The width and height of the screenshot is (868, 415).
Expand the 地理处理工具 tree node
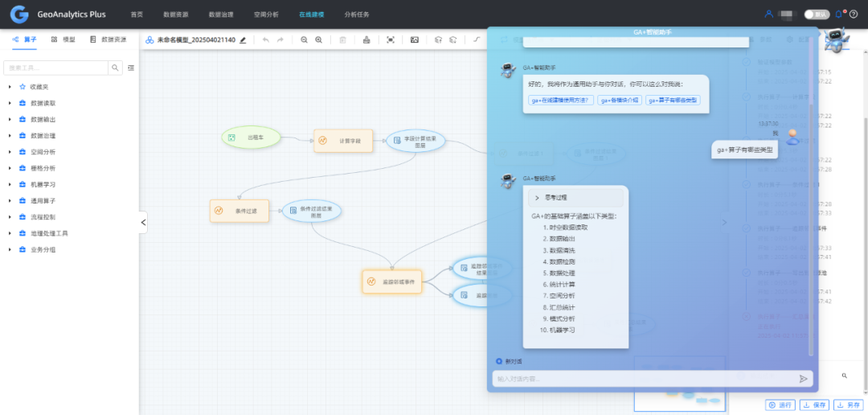tap(10, 233)
